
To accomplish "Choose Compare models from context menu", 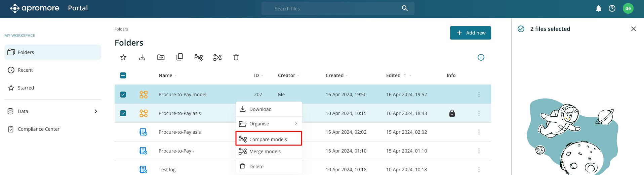I will [x=269, y=139].
